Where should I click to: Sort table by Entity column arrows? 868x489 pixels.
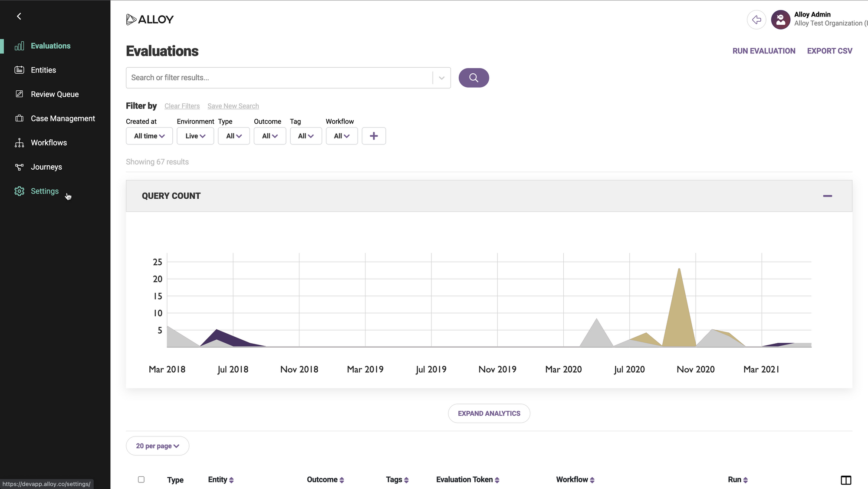pyautogui.click(x=231, y=480)
